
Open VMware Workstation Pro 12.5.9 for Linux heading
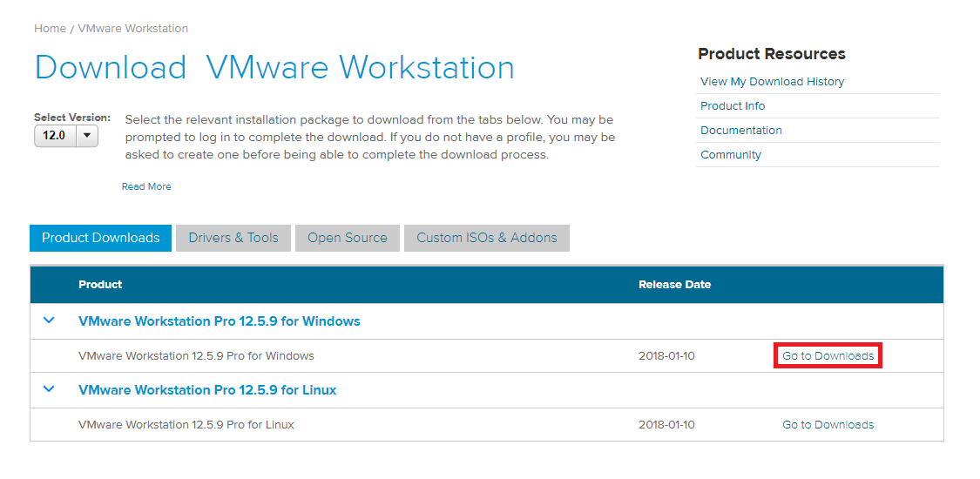click(207, 389)
